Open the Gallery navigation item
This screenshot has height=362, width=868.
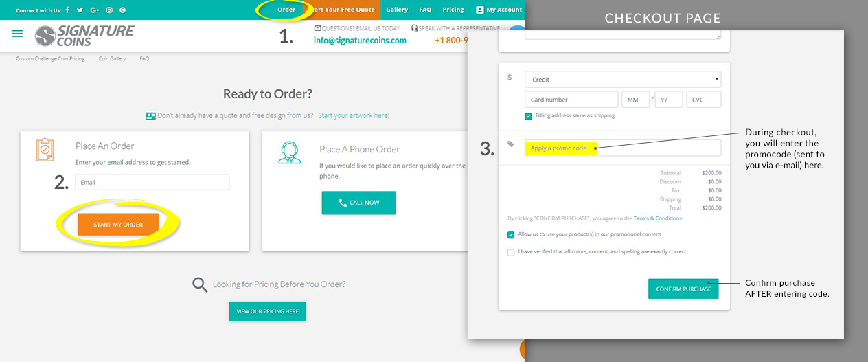coord(397,10)
